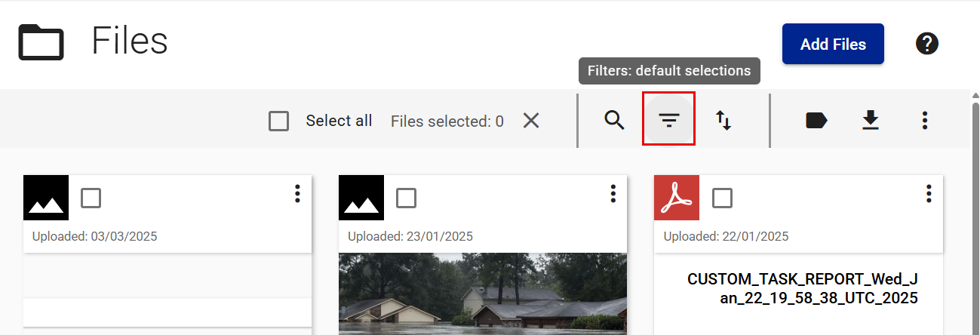980x335 pixels.
Task: Tick the checkbox on the PDF report card
Action: coord(722,198)
